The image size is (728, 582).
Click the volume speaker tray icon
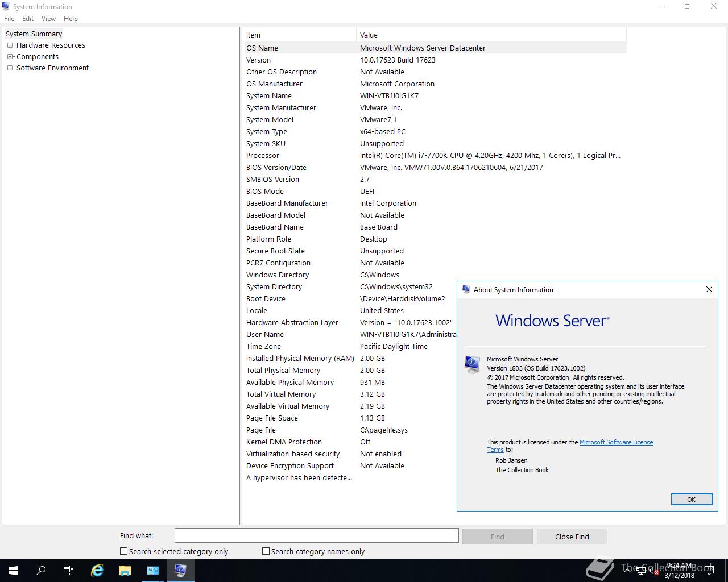coord(653,571)
